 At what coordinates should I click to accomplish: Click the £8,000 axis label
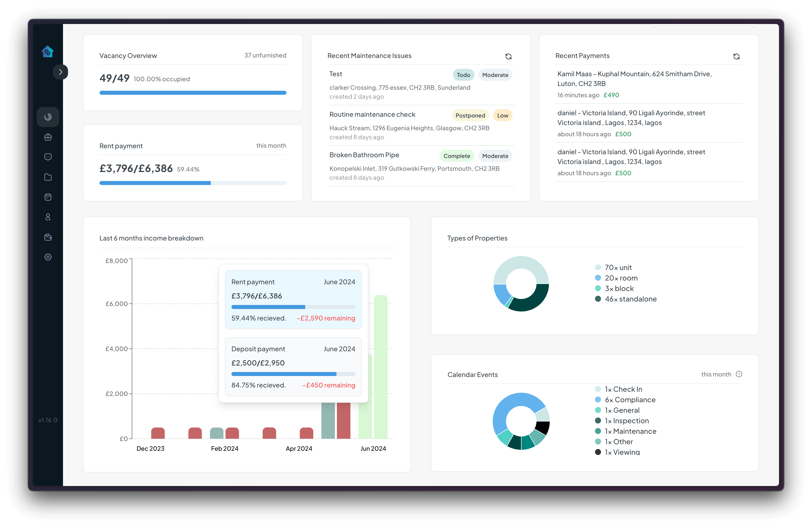[116, 261]
